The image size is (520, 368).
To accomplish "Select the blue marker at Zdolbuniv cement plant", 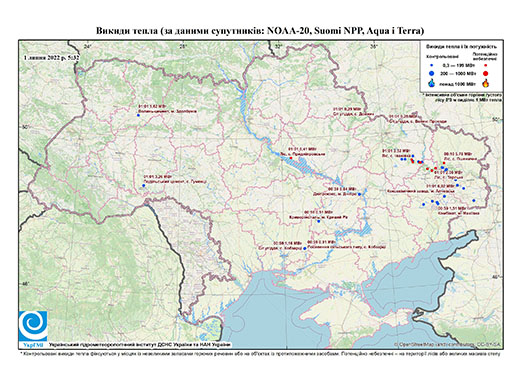I will (x=138, y=115).
